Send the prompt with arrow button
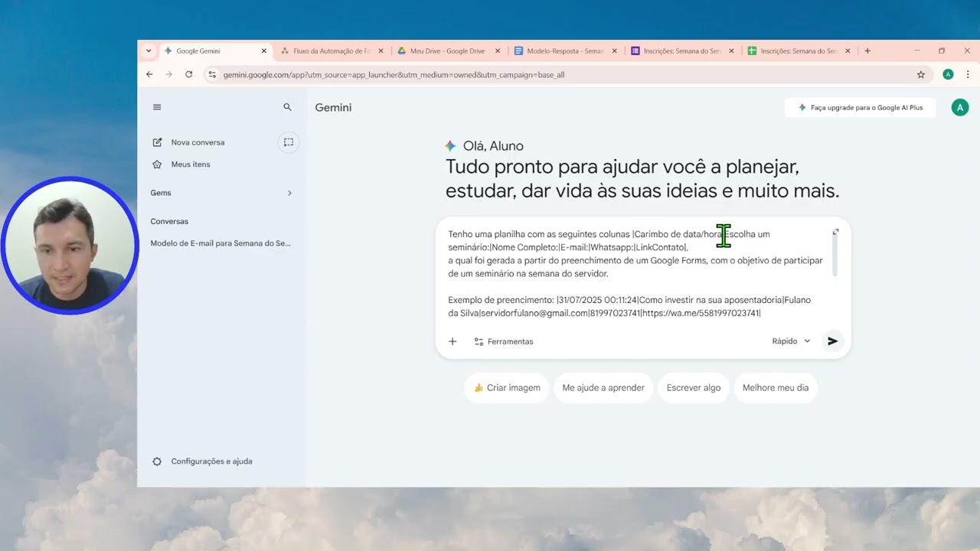Viewport: 980px width, 551px height. pos(832,341)
